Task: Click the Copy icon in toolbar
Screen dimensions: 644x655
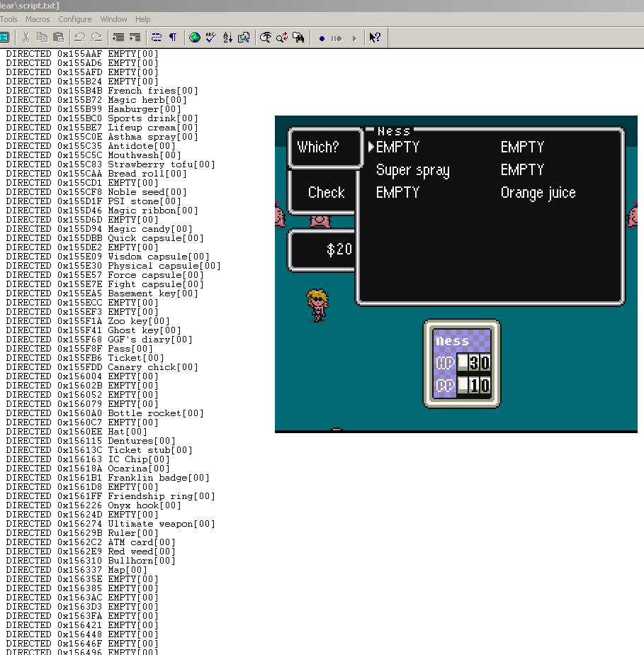Action: coord(42,38)
